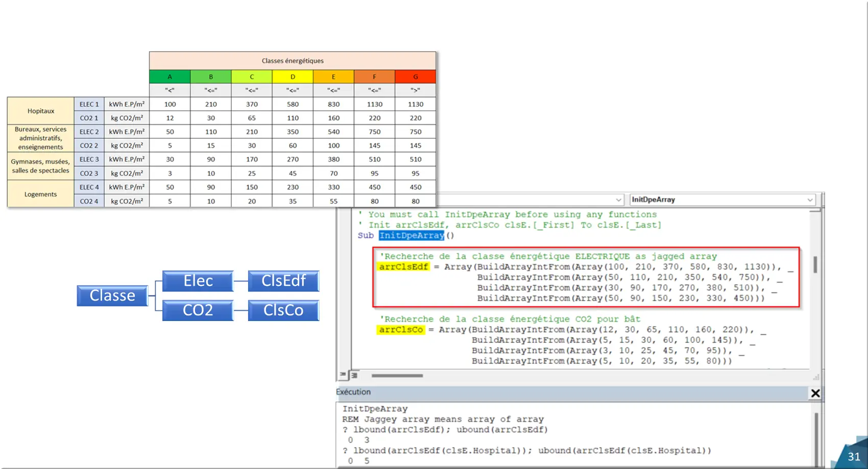Click the 'Recherche de la classe énergétique CO2' comment
Viewport: 868px width, 469px height.
(510, 319)
